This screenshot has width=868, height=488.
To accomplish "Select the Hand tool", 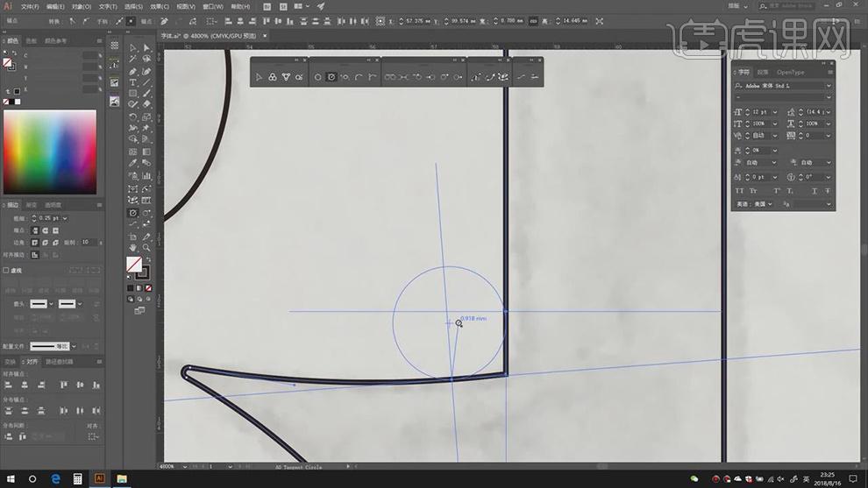I will coord(133,247).
